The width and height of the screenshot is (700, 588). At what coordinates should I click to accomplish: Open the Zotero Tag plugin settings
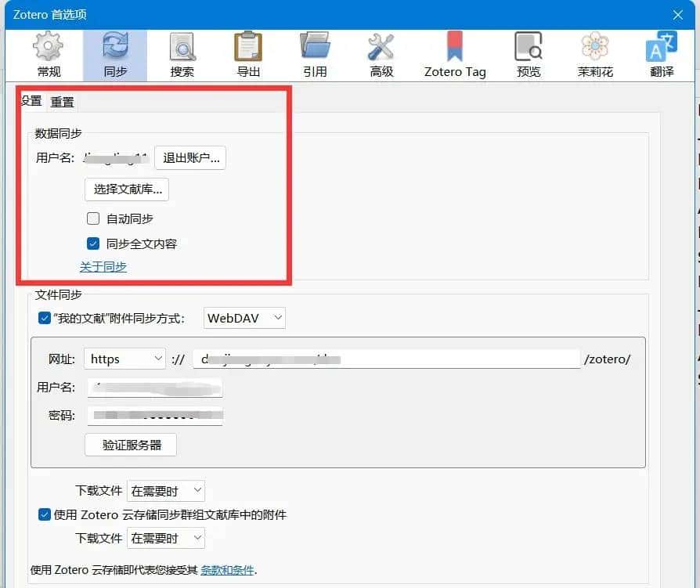coord(454,53)
